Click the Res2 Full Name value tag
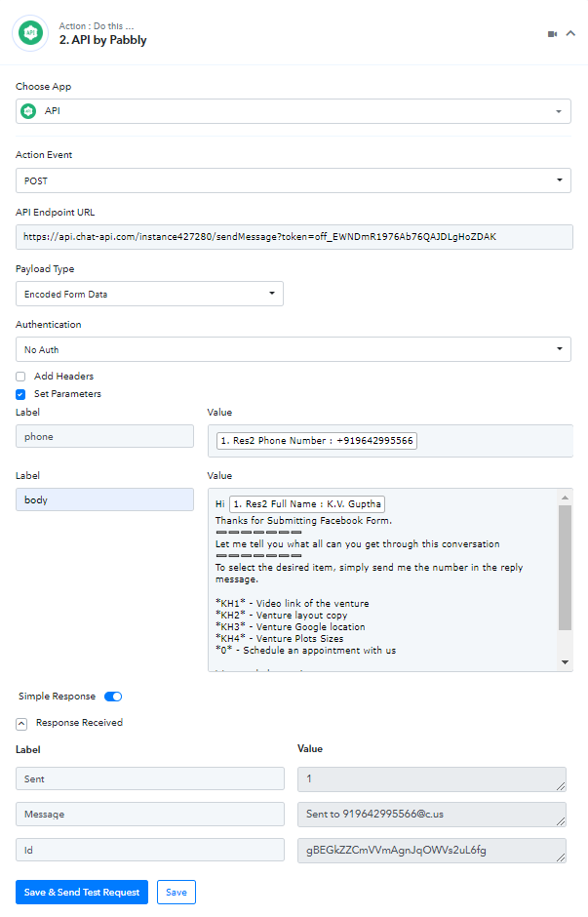The height and width of the screenshot is (917, 588). (307, 503)
